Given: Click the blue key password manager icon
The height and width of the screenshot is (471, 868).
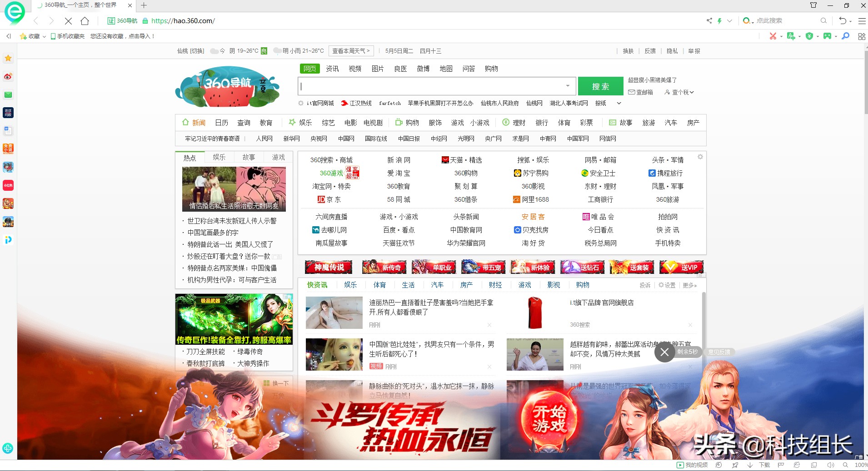Looking at the screenshot, I should coord(846,35).
